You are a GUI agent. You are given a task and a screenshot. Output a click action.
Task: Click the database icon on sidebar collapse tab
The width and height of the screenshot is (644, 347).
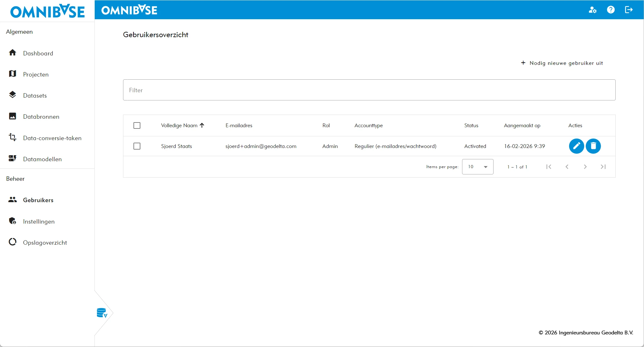[x=102, y=313]
